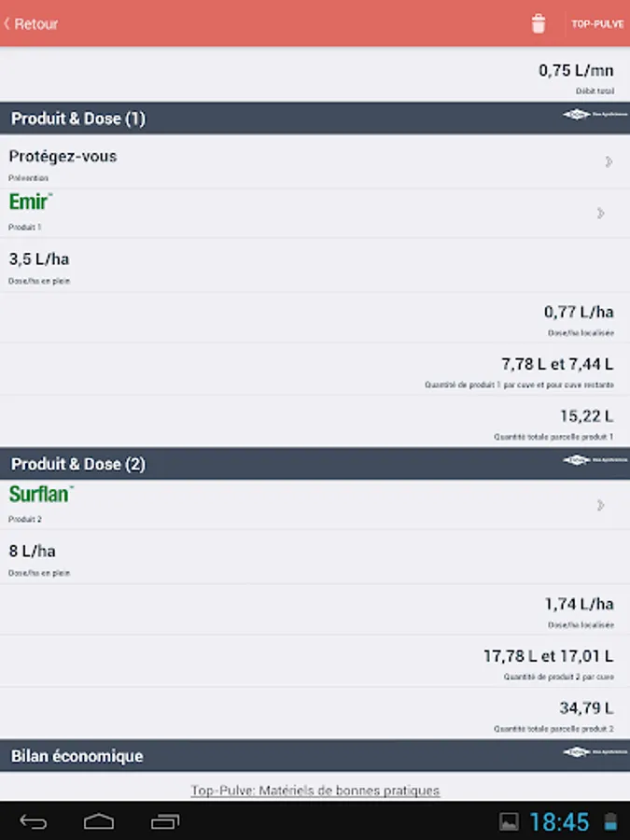Open the TOP-PULVE menu item
630x840 pixels.
tap(598, 24)
